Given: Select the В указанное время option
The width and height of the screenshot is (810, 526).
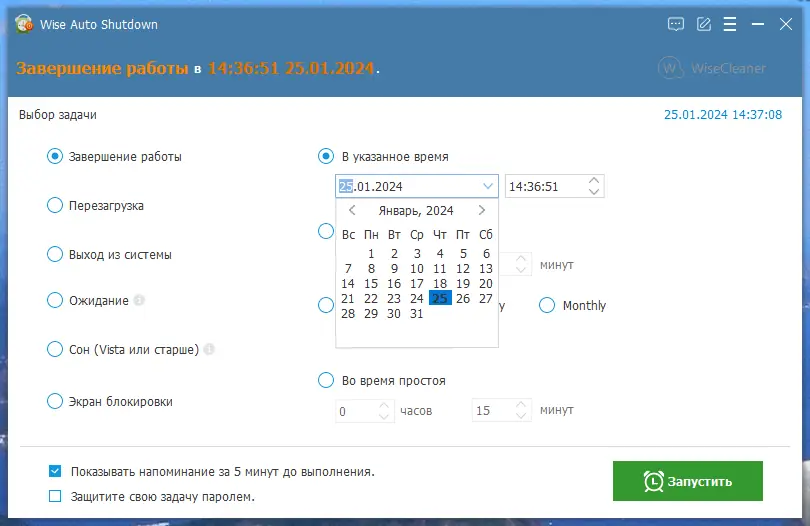Looking at the screenshot, I should pos(325,156).
